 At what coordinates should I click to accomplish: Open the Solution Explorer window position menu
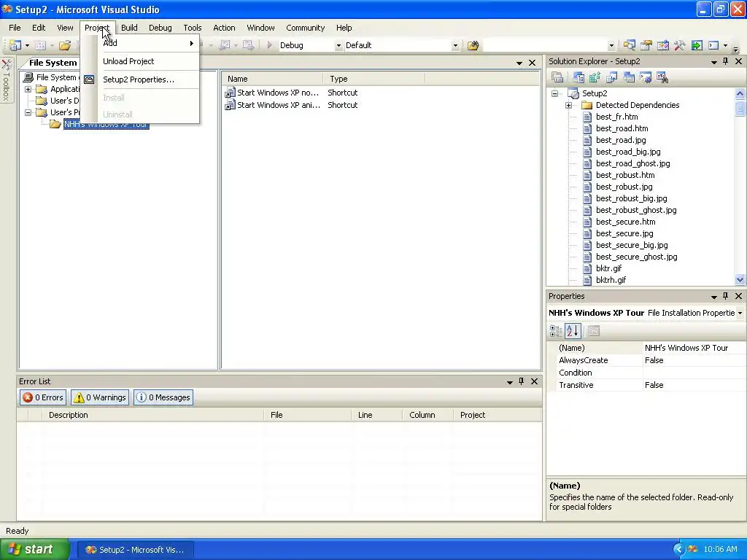click(x=713, y=62)
